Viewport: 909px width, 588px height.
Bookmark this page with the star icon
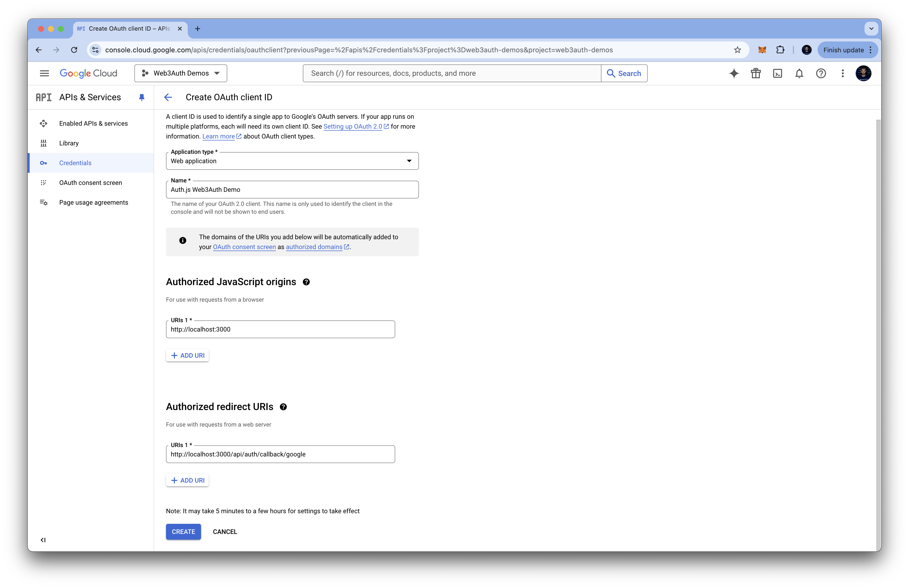pyautogui.click(x=738, y=50)
